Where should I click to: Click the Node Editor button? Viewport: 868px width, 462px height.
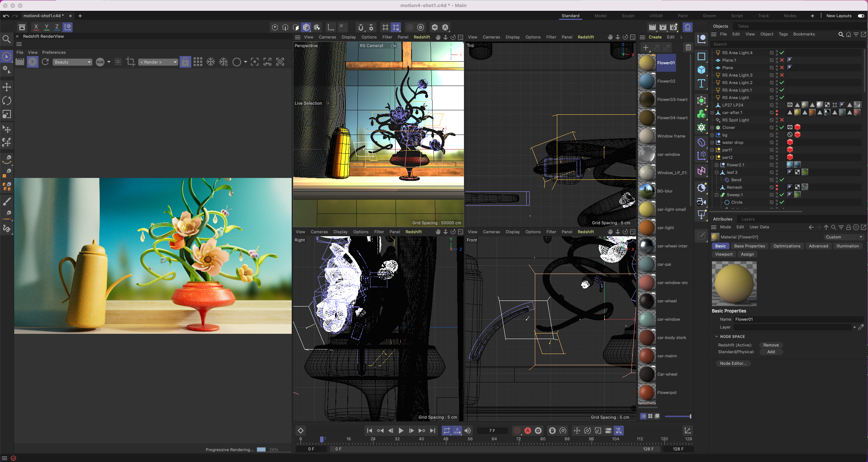click(733, 363)
